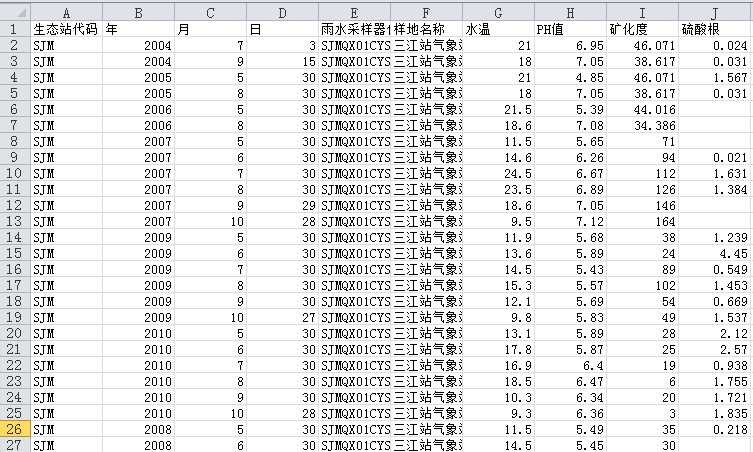Image resolution: width=753 pixels, height=452 pixels.
Task: Click PH value 6.4 in row 22
Action: (x=571, y=366)
